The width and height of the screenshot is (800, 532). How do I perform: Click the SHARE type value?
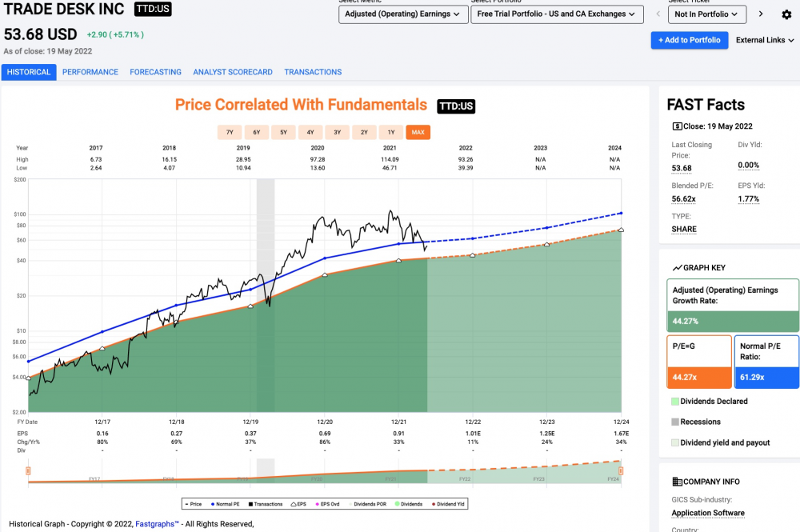click(x=684, y=229)
